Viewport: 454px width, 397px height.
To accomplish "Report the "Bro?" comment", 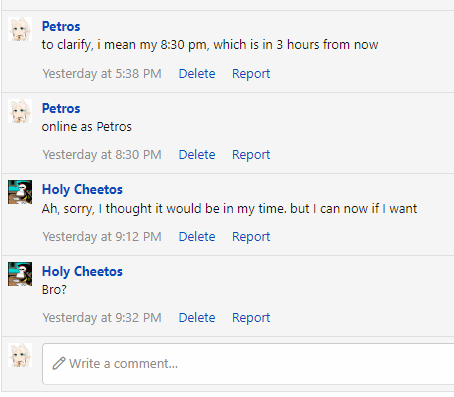I will click(251, 318).
